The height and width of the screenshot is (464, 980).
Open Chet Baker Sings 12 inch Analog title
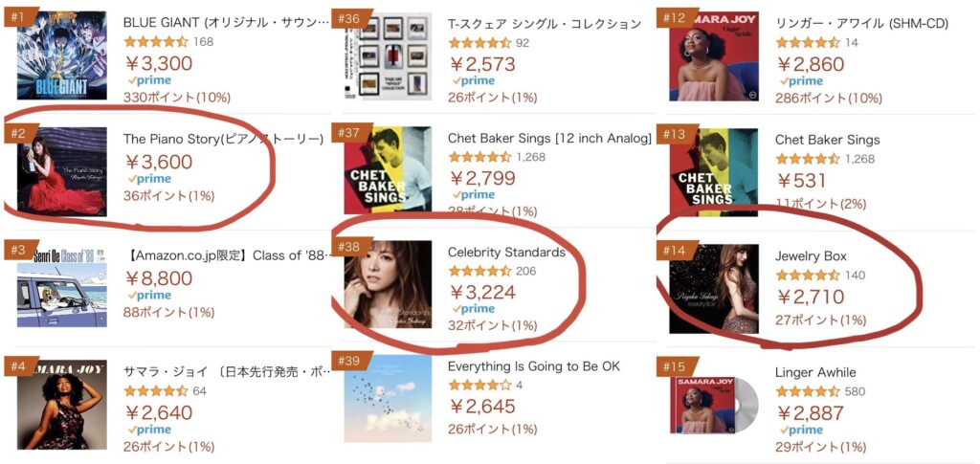(x=549, y=139)
